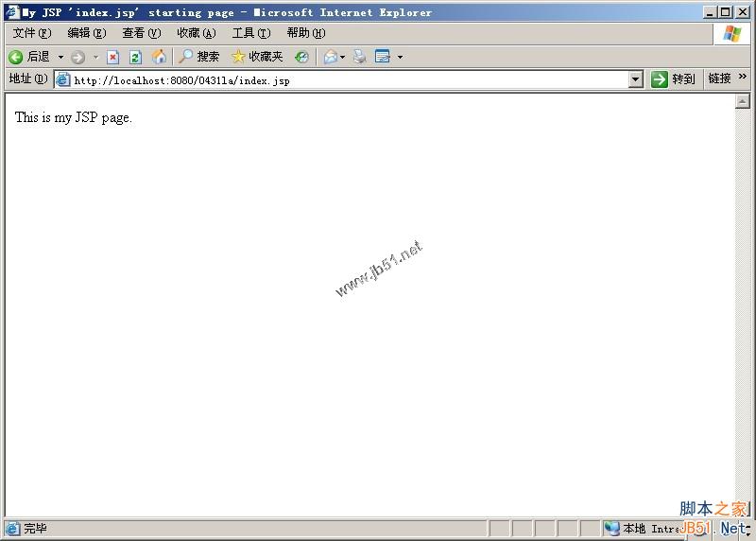Expand the Edit icon dropdown arrow
The image size is (756, 541).
tap(400, 57)
